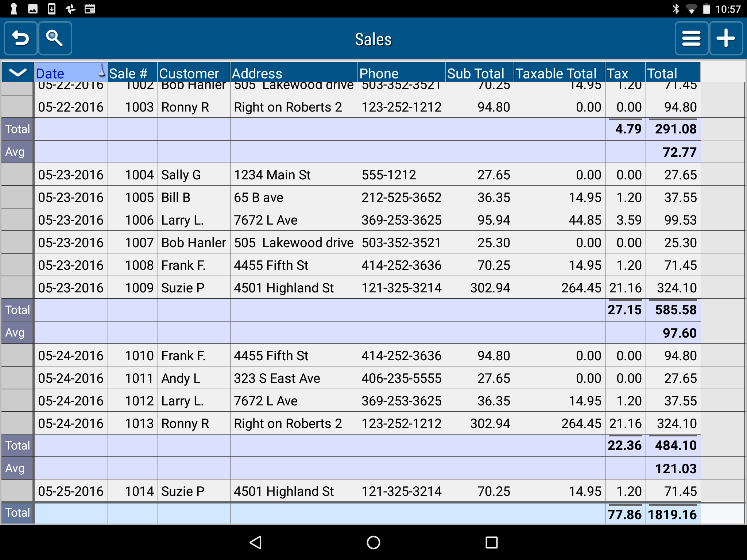This screenshot has width=747, height=560.
Task: Tap the Wi-Fi status icon
Action: click(691, 9)
